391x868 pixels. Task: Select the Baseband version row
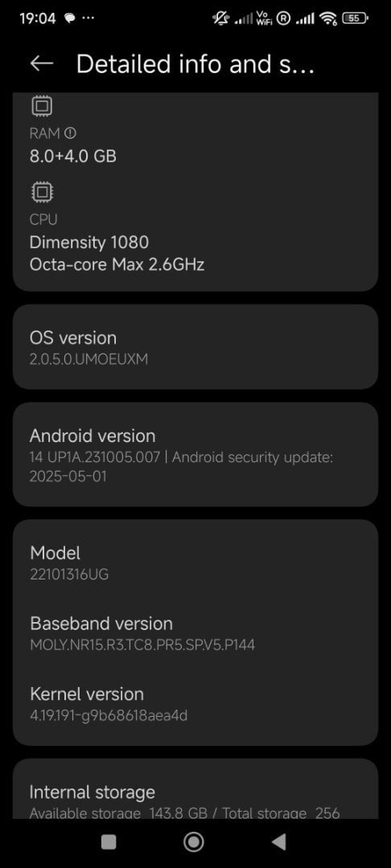pyautogui.click(x=195, y=633)
